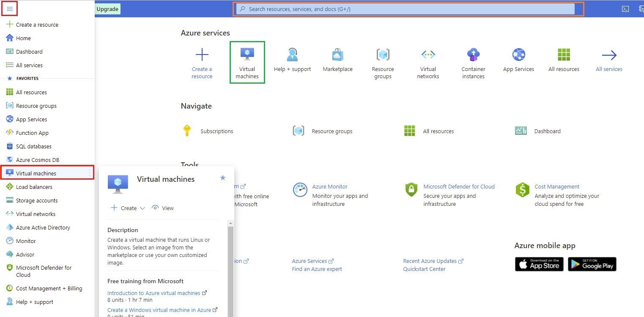
Task: Click the Upgrade button in the header
Action: pos(107,9)
